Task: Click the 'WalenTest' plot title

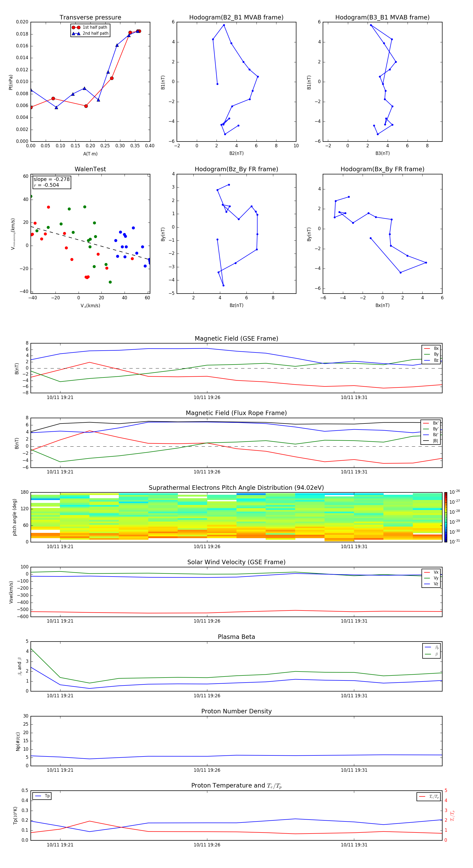Action: tap(90, 169)
